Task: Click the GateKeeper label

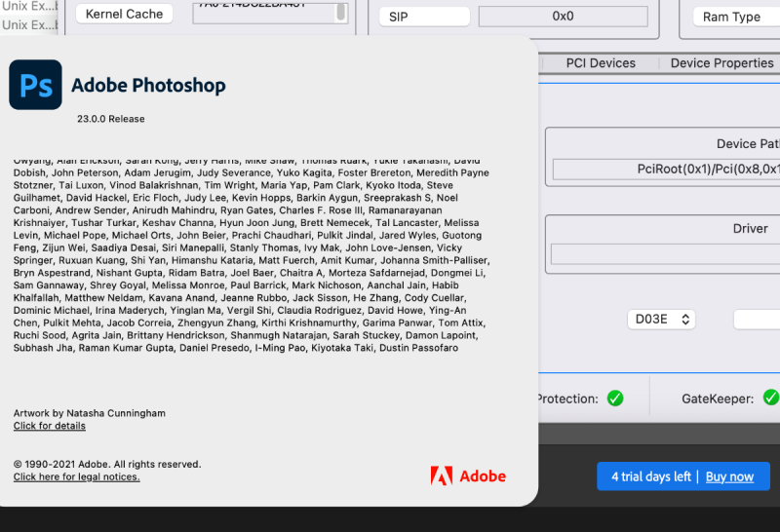Action: pos(718,399)
